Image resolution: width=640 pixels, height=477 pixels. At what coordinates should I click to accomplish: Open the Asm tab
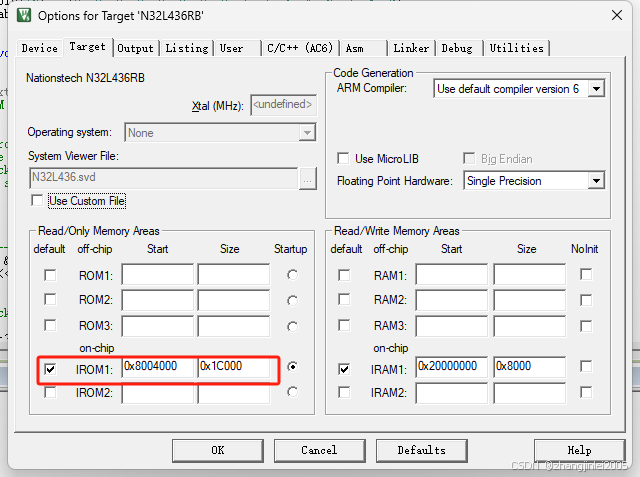click(x=363, y=48)
